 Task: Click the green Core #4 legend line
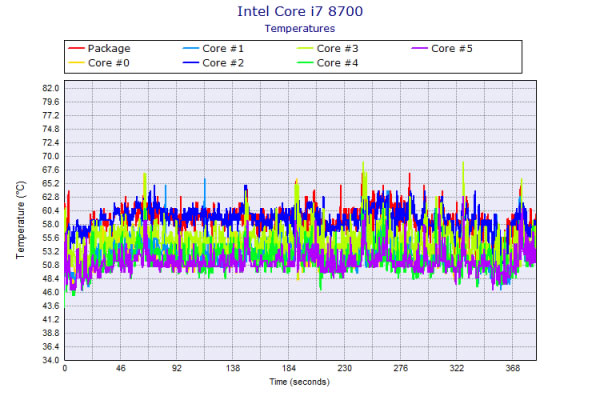(305, 63)
